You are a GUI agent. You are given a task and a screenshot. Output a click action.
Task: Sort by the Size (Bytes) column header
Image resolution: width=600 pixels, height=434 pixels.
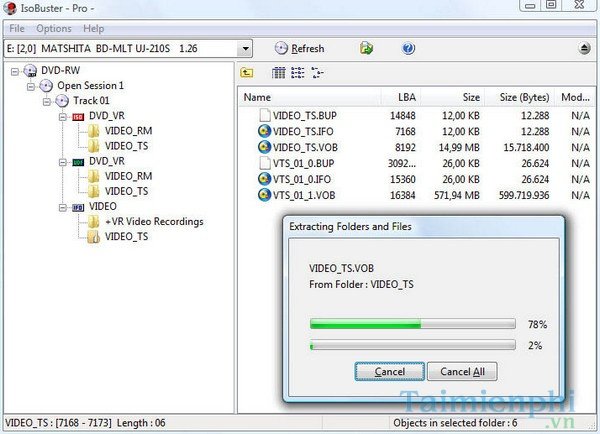coord(520,97)
